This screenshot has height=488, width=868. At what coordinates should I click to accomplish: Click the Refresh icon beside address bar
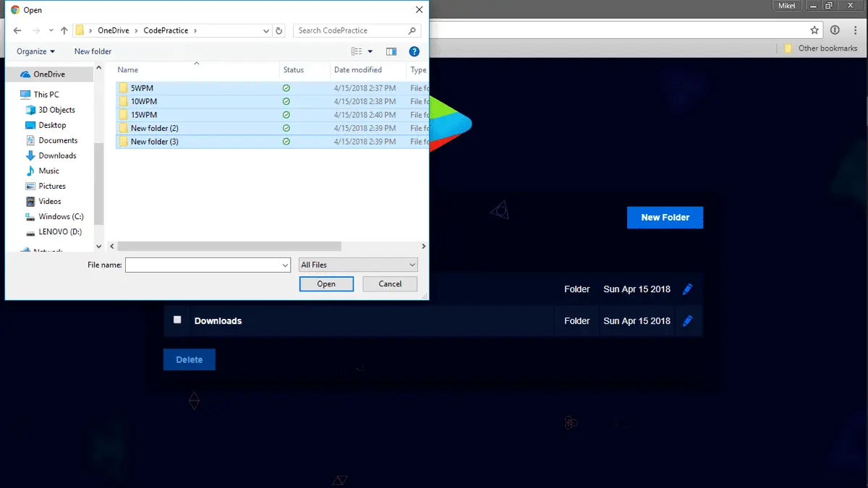(x=280, y=30)
